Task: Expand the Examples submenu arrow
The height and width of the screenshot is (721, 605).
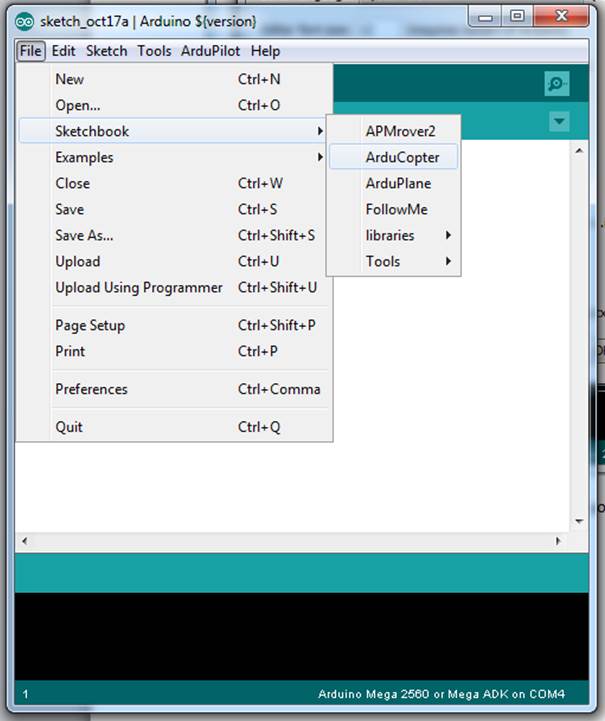Action: coord(320,157)
